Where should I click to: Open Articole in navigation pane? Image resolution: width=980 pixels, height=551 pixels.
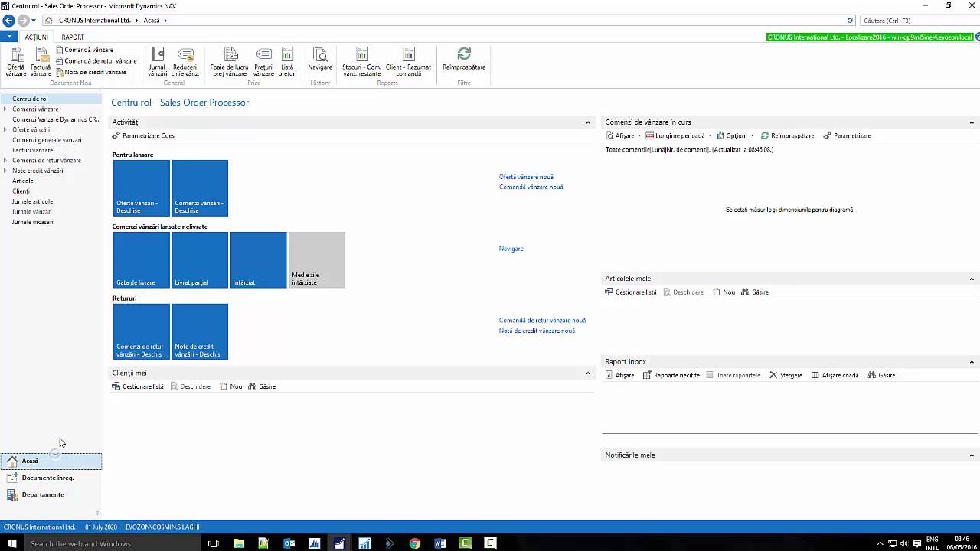(23, 181)
